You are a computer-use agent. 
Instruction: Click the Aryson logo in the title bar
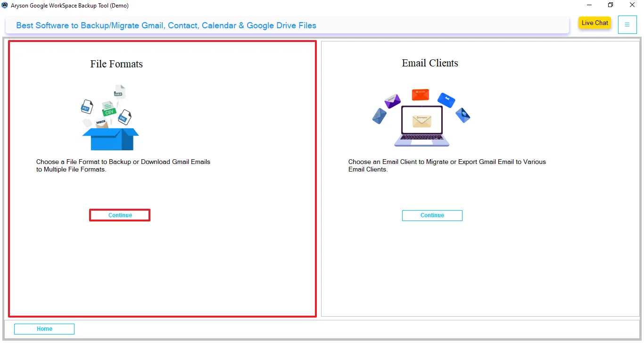(x=5, y=5)
